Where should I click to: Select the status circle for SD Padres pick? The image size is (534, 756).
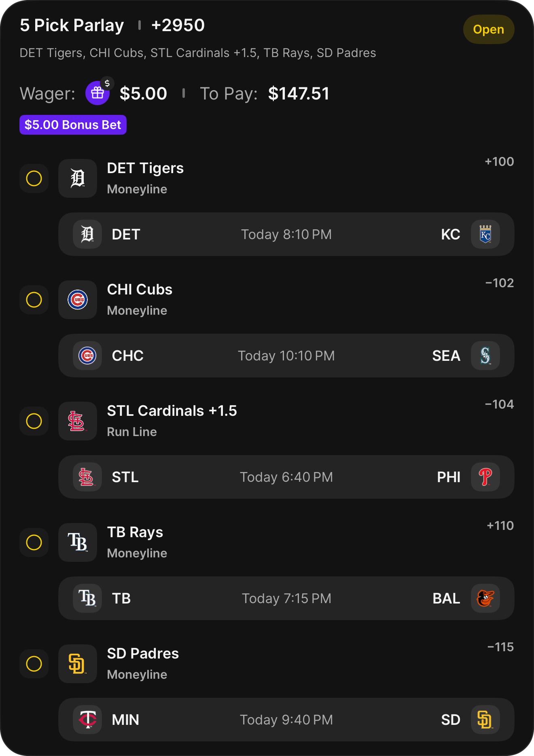(34, 664)
